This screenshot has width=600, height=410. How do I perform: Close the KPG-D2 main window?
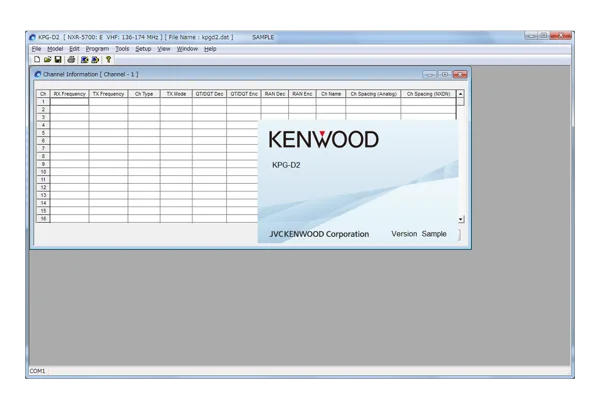tap(561, 36)
